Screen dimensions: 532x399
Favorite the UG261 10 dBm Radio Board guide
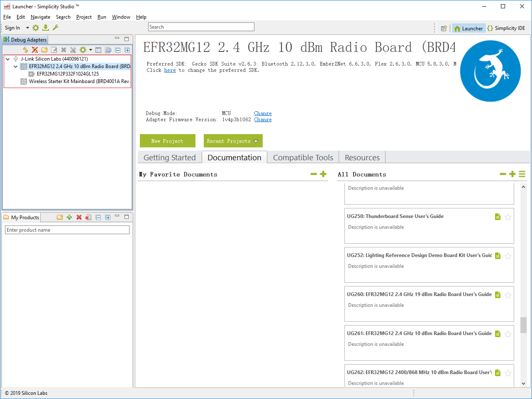click(x=508, y=334)
